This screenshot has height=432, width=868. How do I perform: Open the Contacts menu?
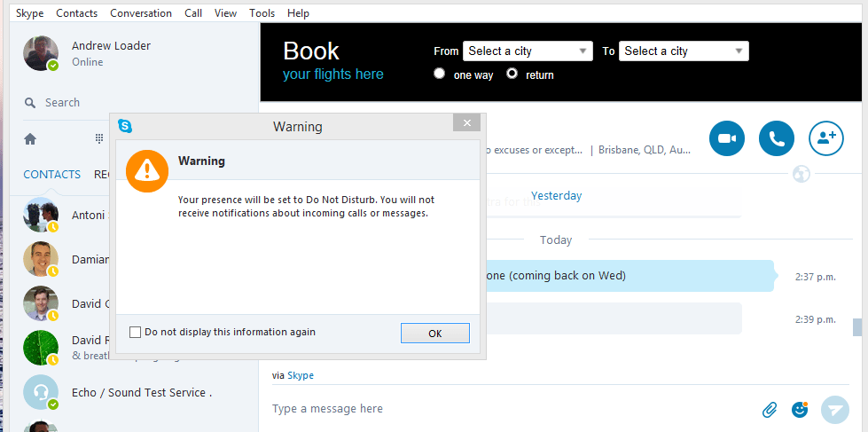76,12
